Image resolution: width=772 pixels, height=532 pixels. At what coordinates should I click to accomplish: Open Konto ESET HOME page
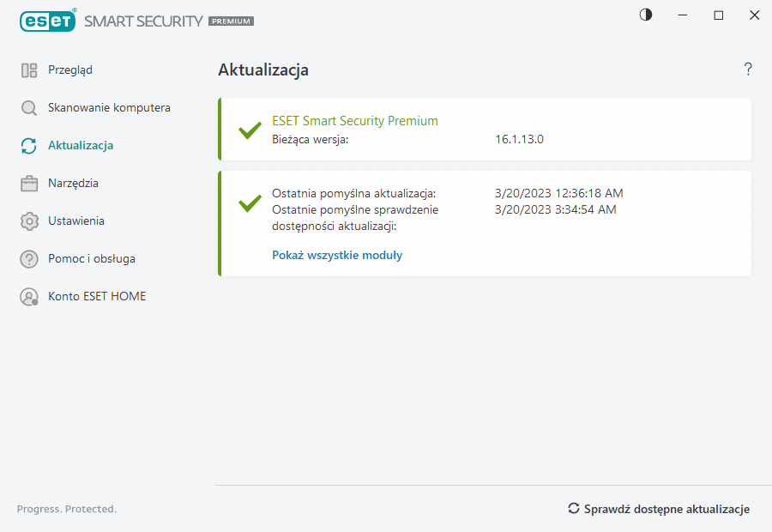97,297
